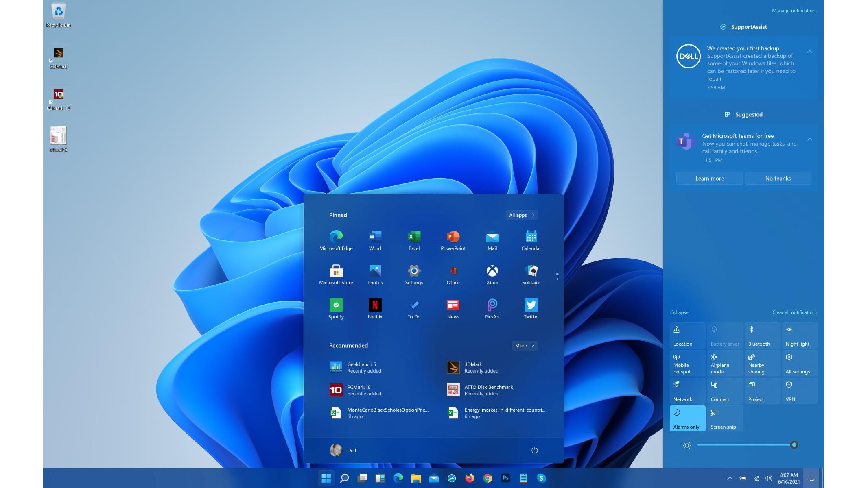This screenshot has height=488, width=868.
Task: Click the Start button on the taskbar
Action: click(x=326, y=478)
